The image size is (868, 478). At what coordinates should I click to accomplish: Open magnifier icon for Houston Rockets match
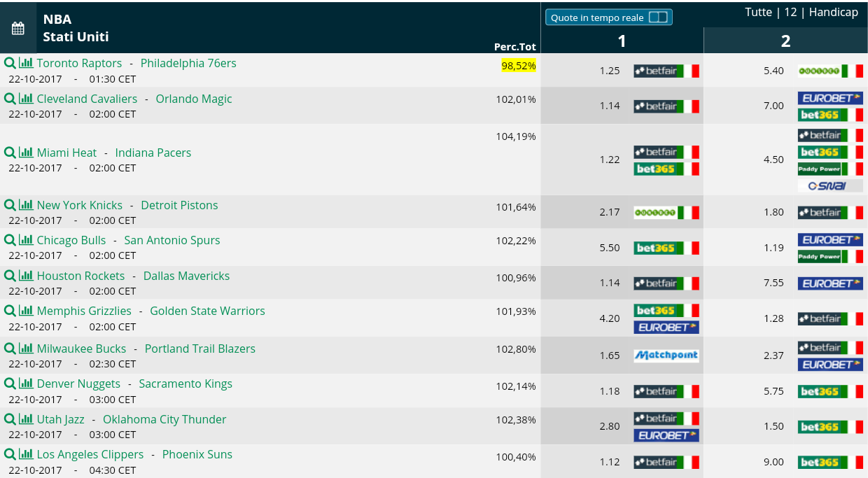tap(10, 276)
